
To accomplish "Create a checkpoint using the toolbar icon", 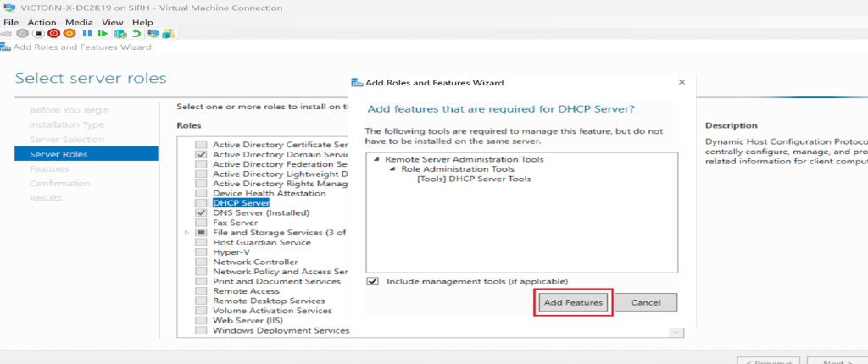I will [x=120, y=34].
